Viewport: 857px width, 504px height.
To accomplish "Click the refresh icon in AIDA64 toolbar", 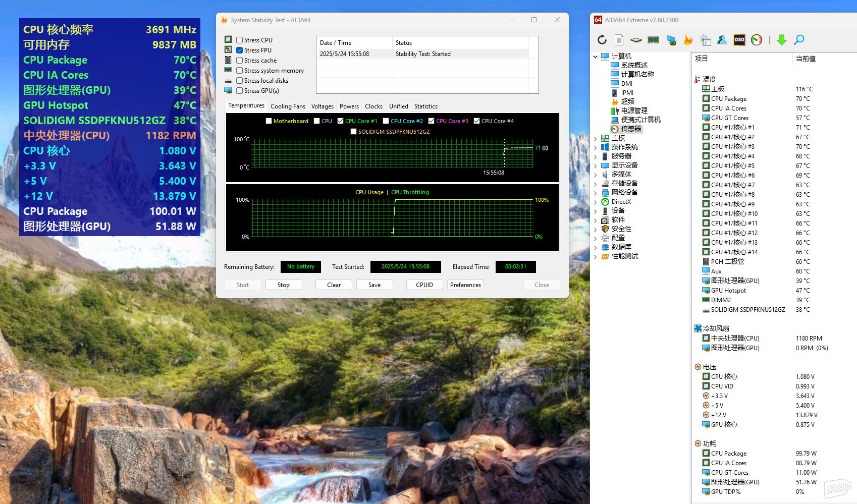I will click(x=602, y=40).
